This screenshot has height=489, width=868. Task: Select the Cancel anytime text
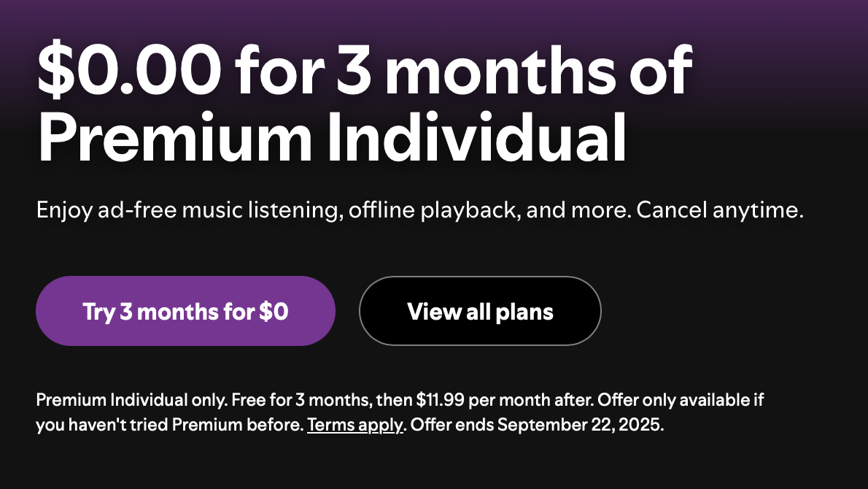point(718,210)
